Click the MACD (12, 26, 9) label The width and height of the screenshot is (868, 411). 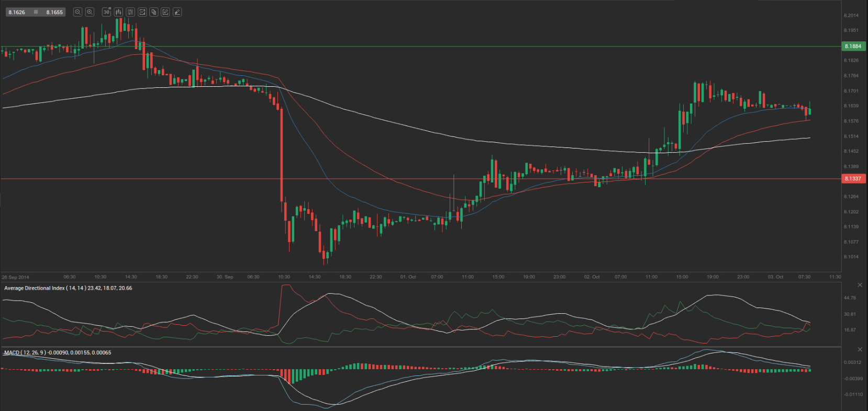25,352
